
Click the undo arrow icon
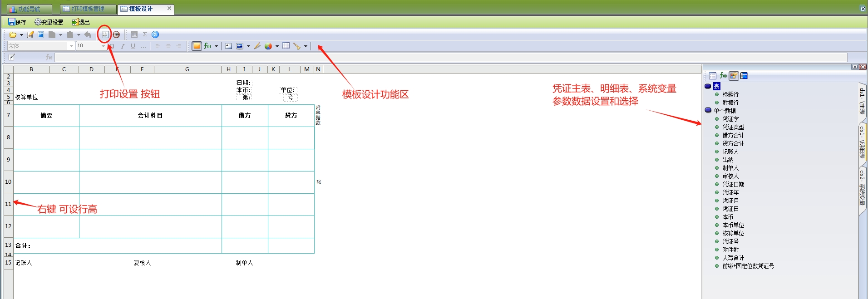88,34
